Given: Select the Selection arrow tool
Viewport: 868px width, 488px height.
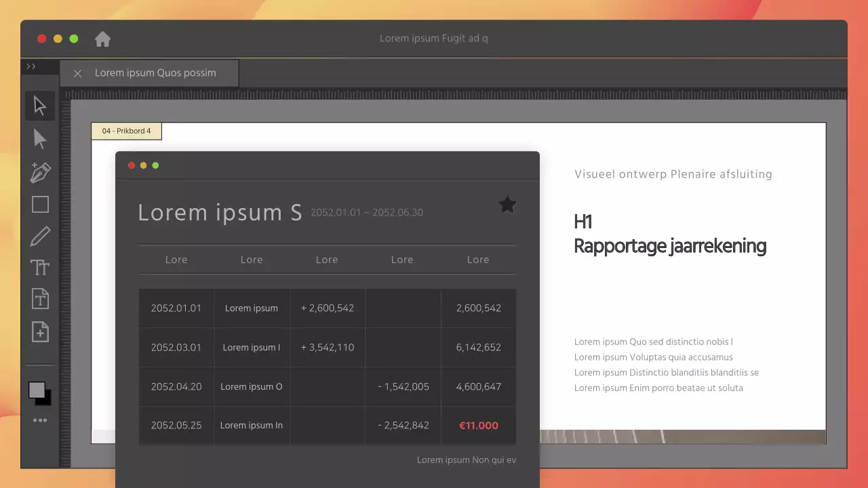Looking at the screenshot, I should click(x=40, y=106).
